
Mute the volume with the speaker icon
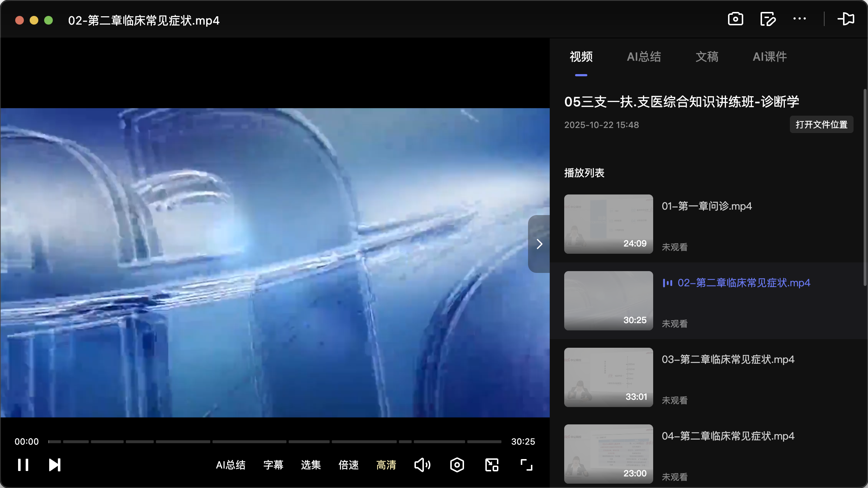pos(422,465)
